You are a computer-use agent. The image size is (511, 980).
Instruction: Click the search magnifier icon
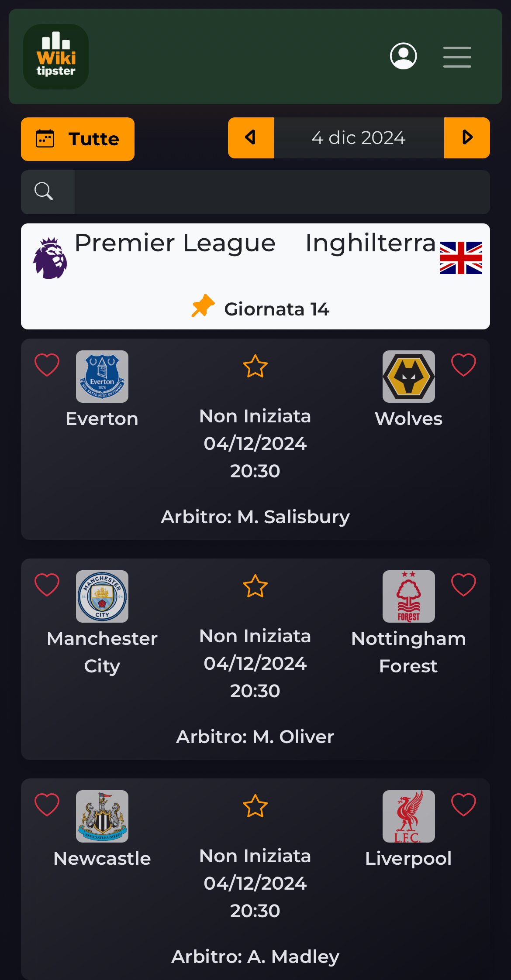click(x=44, y=192)
